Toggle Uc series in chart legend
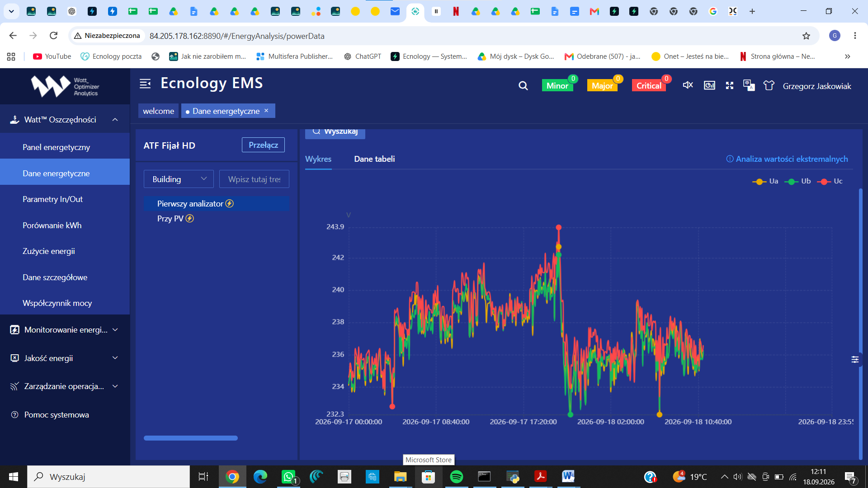The width and height of the screenshot is (868, 488). (830, 181)
